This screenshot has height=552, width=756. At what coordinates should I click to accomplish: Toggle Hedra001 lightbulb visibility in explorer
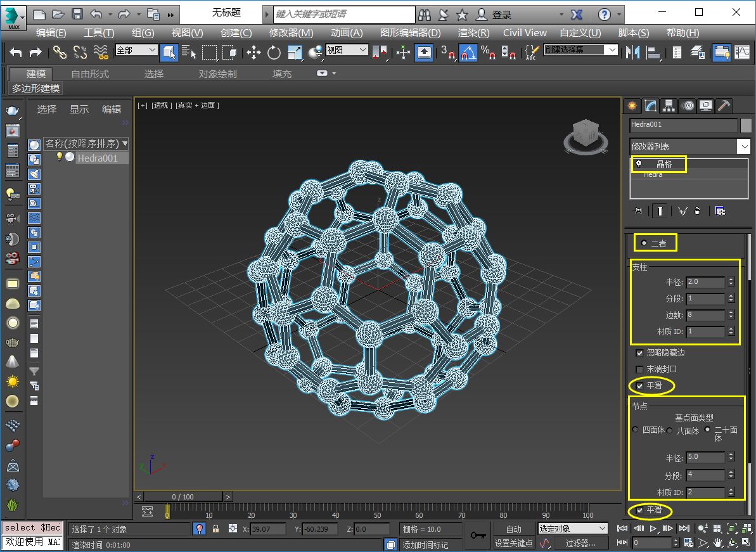tap(60, 157)
